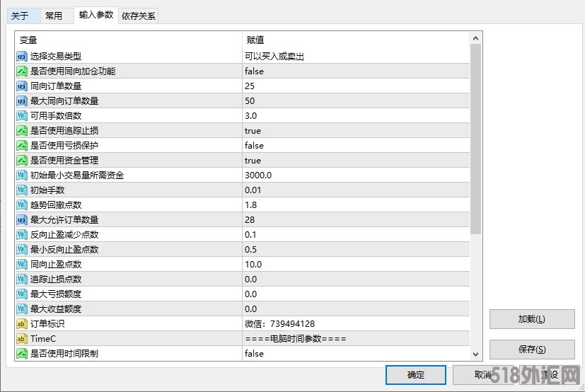585x392 pixels.
Task: Select the 初始最小交易量所需资金 variable name
Action: click(x=77, y=175)
